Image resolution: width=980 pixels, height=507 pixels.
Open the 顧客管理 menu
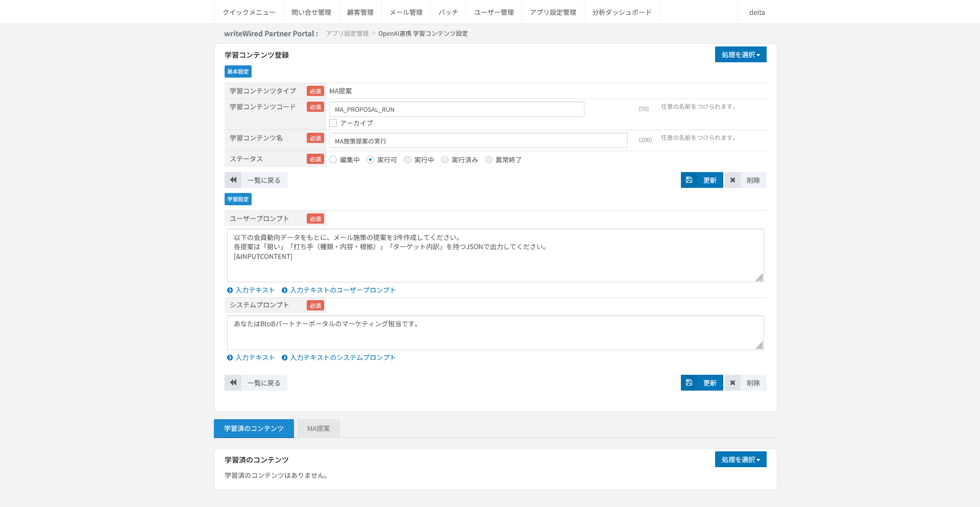click(360, 12)
